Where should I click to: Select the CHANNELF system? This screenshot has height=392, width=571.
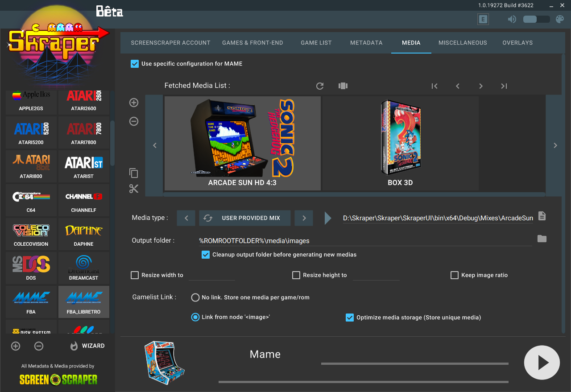(84, 200)
